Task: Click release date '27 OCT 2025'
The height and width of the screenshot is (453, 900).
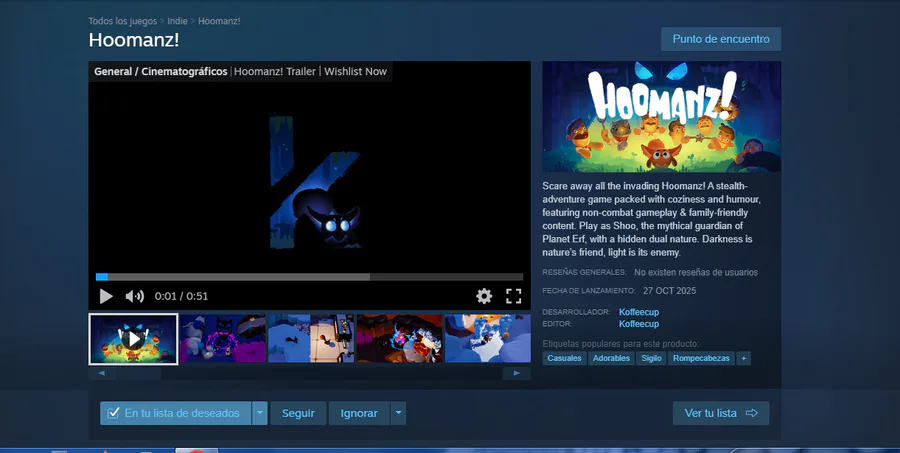Action: click(x=669, y=291)
